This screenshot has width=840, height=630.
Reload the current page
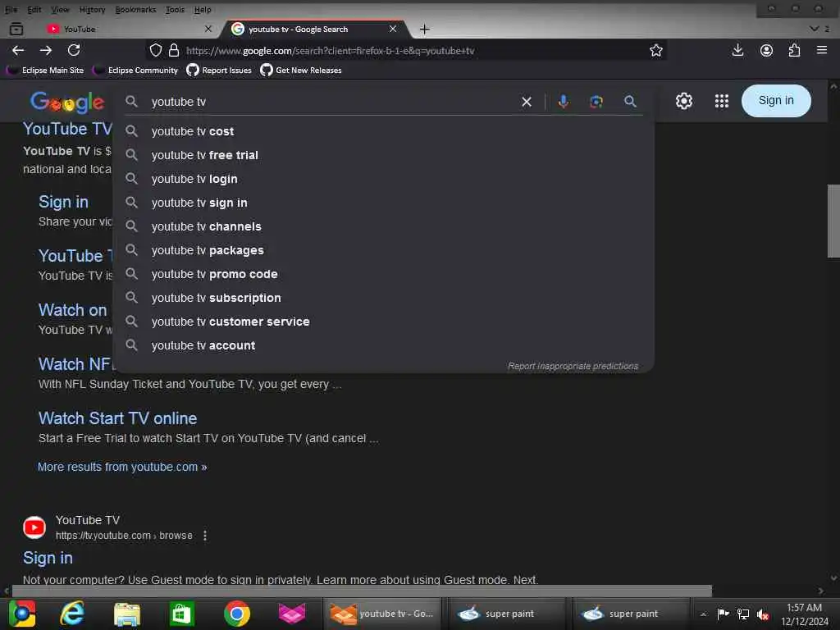[74, 50]
